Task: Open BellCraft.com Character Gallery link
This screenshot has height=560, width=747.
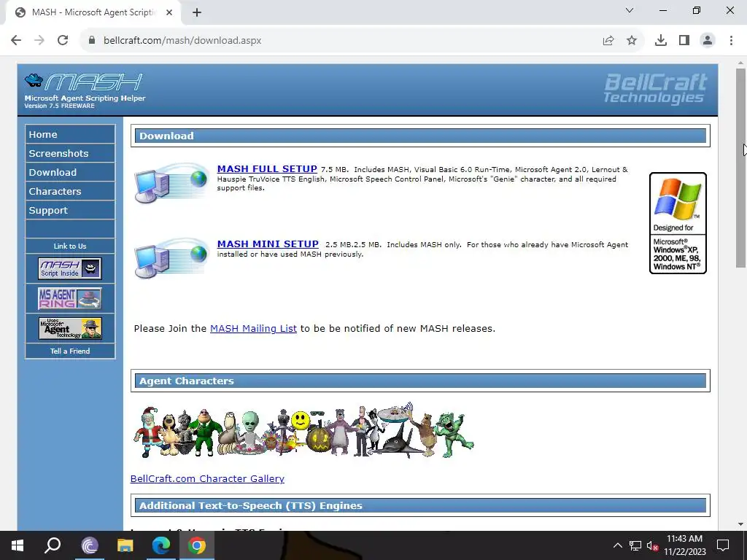Action: click(207, 478)
